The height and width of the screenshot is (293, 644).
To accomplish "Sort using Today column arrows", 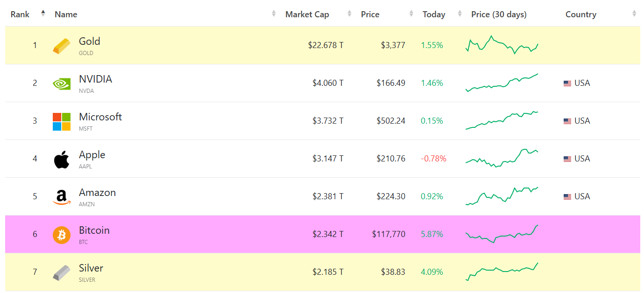I will click(x=460, y=14).
